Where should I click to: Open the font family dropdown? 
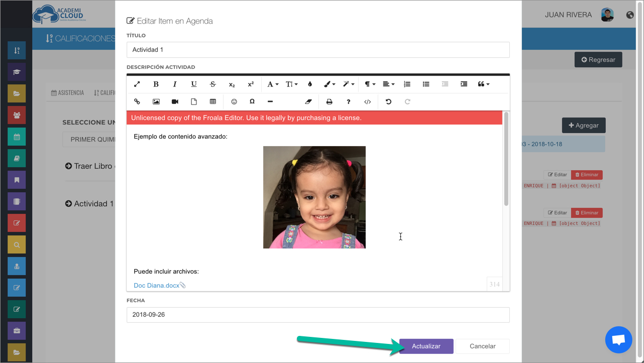click(273, 84)
